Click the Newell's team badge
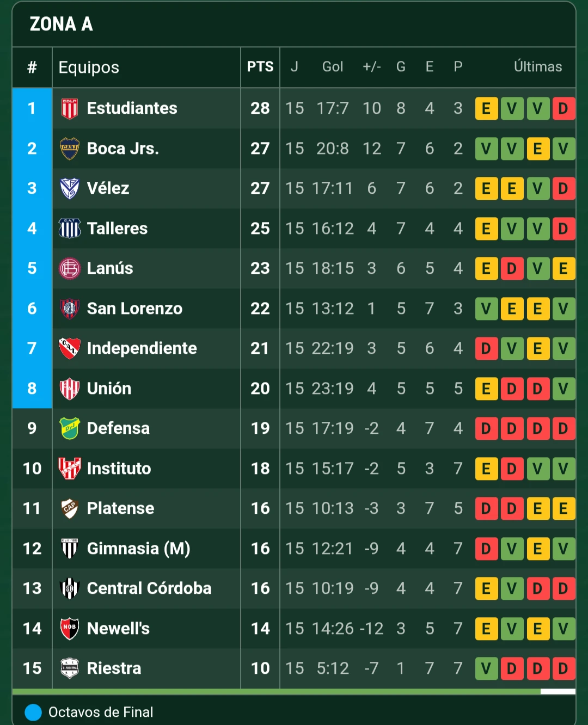588x725 pixels. pos(69,628)
